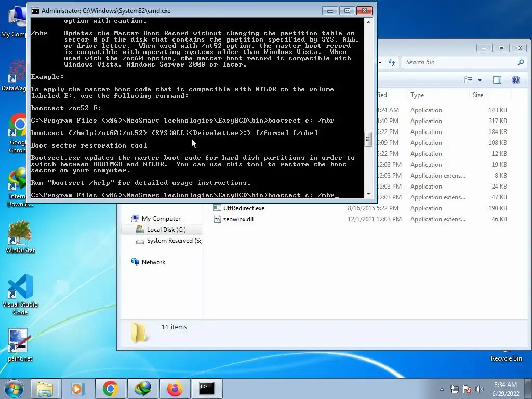Click the 11 items status text
Viewport: 532px width, 399px height.
tap(174, 327)
